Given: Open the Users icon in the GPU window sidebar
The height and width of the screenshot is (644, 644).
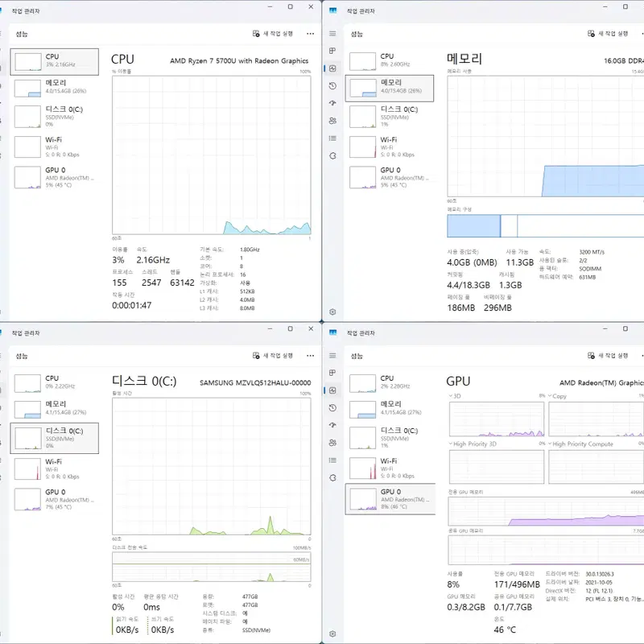Looking at the screenshot, I should pyautogui.click(x=332, y=443).
